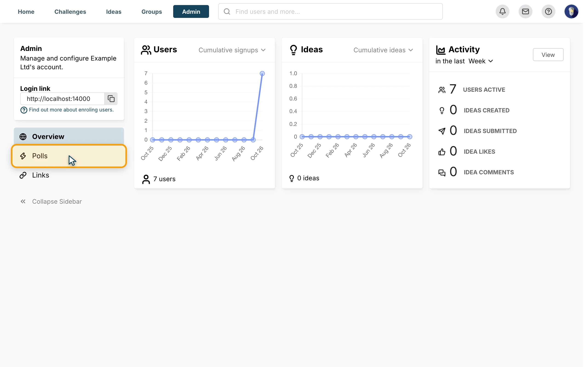588x367 pixels.
Task: Click the Find users search field
Action: click(x=330, y=11)
